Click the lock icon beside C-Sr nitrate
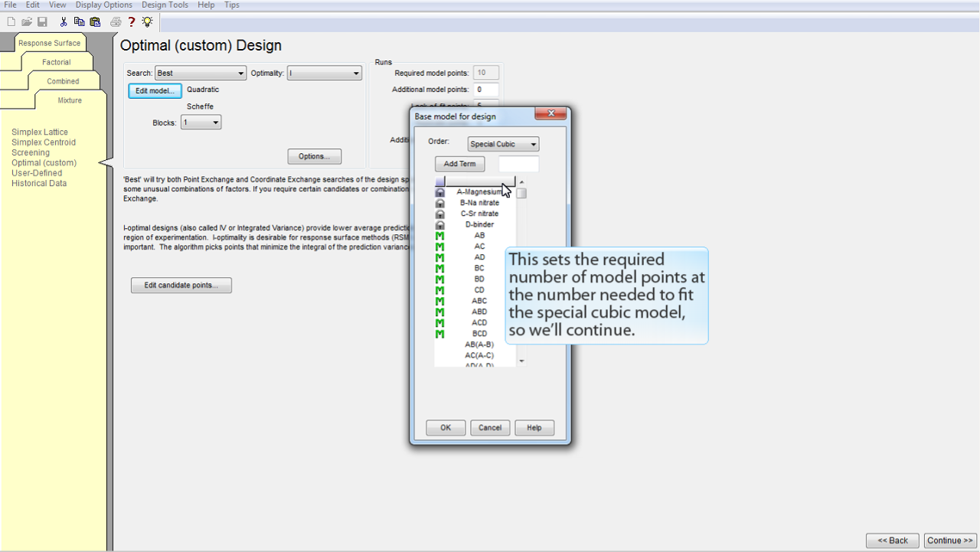Viewport: 980px width, 552px height. coord(440,214)
